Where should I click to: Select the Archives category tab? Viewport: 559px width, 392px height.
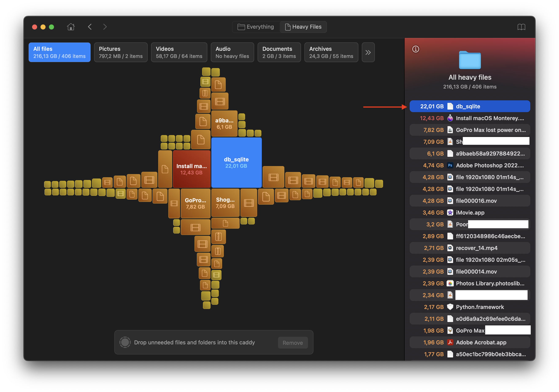331,52
